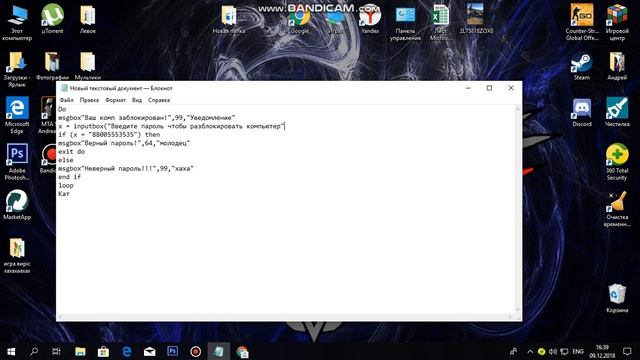Open the Правка menu

tap(89, 100)
